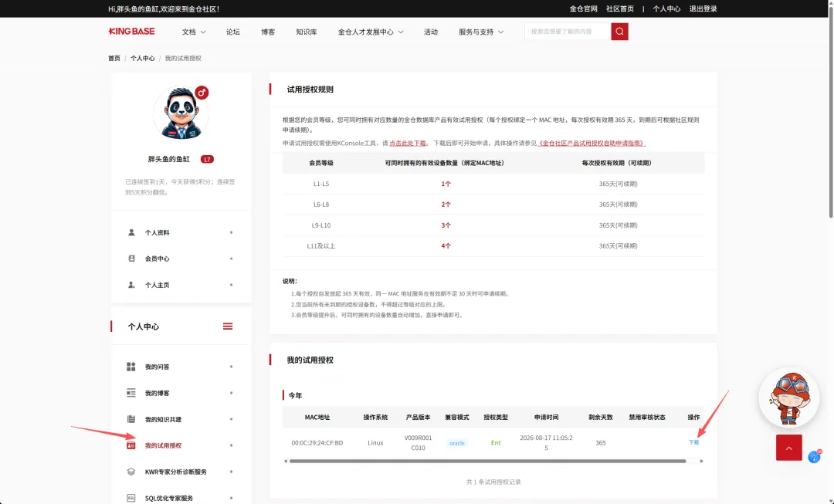Open KWR专家分析诊断服务 in the sidebar
The image size is (834, 504).
(175, 472)
